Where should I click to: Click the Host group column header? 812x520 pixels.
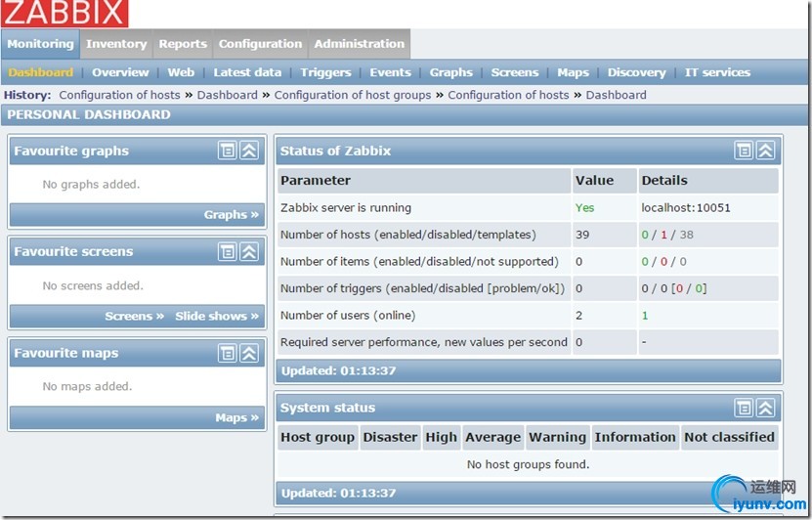[x=318, y=437]
